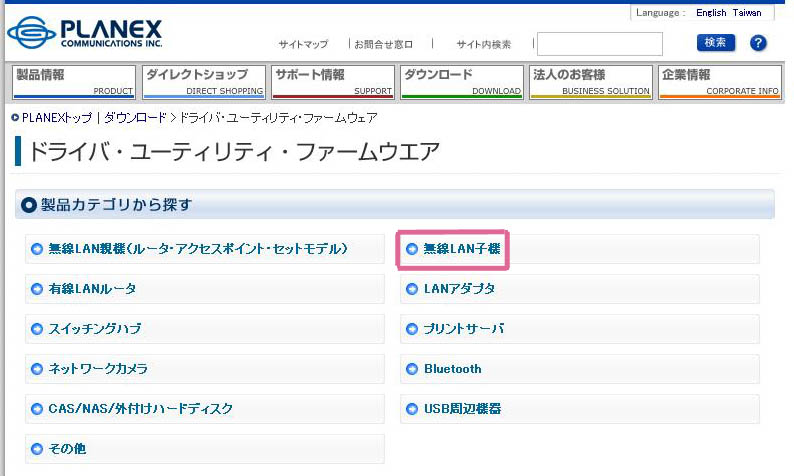This screenshot has height=476, width=794.
Task: Click the arrow icon beside プリントサーバ
Action: (x=412, y=329)
